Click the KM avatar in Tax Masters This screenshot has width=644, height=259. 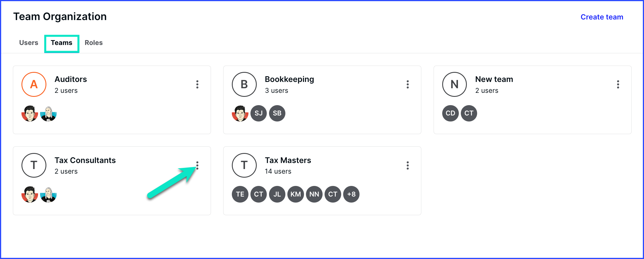pos(295,194)
